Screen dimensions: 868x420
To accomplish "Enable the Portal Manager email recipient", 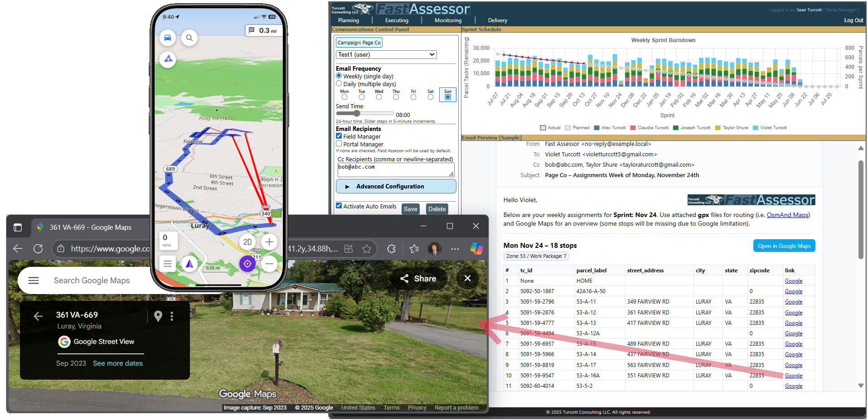I will click(339, 144).
